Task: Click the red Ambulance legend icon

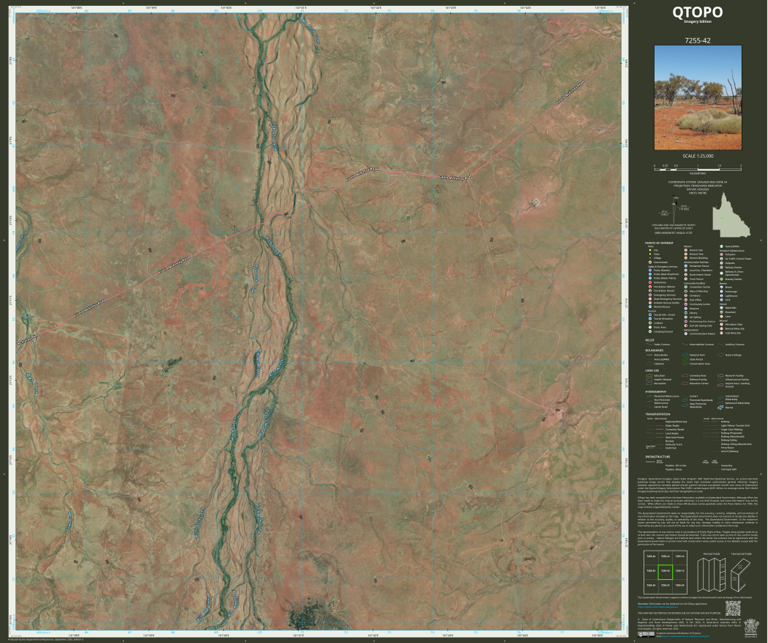Action: (650, 283)
